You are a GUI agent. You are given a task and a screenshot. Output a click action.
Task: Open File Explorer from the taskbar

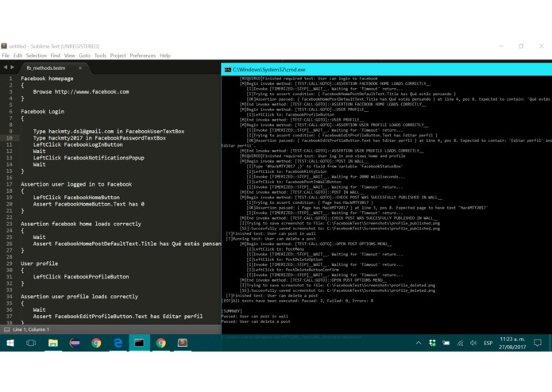click(x=52, y=343)
